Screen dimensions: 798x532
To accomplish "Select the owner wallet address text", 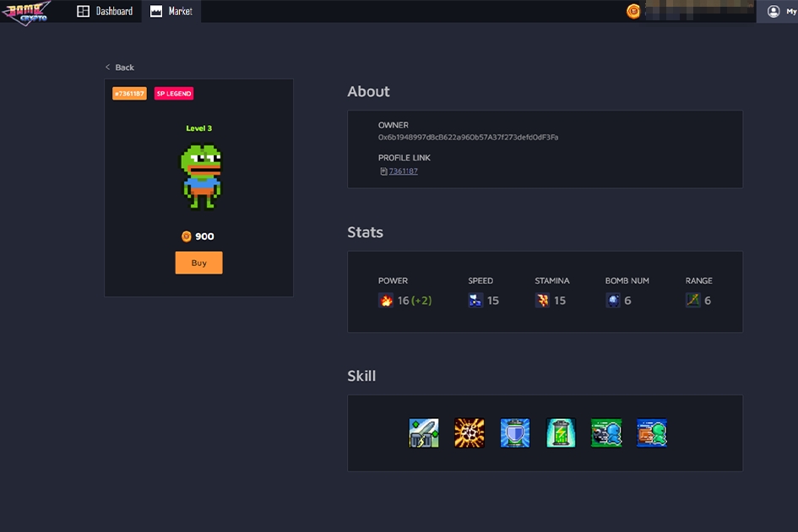I will point(468,138).
